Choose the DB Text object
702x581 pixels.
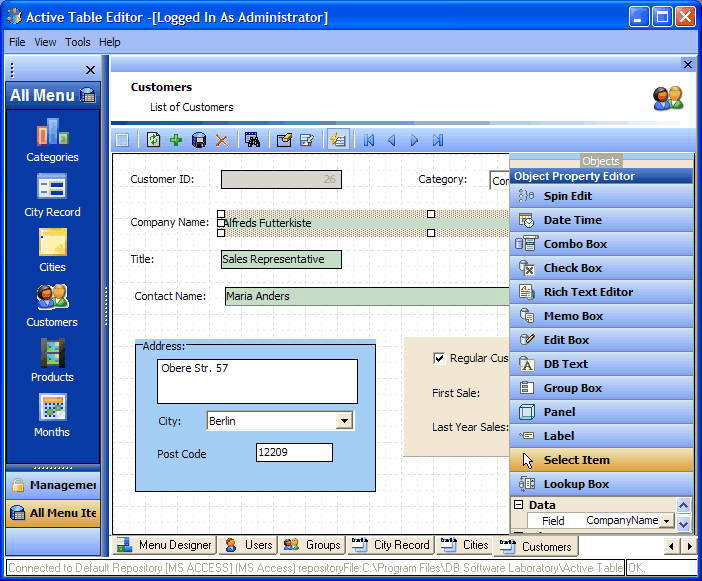tap(601, 364)
